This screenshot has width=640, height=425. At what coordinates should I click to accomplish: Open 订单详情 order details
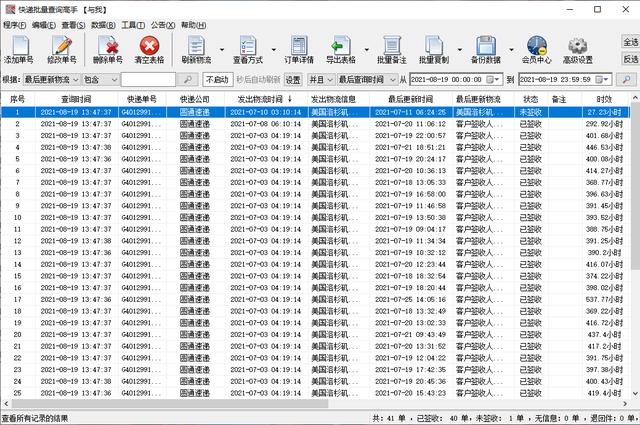click(x=299, y=50)
